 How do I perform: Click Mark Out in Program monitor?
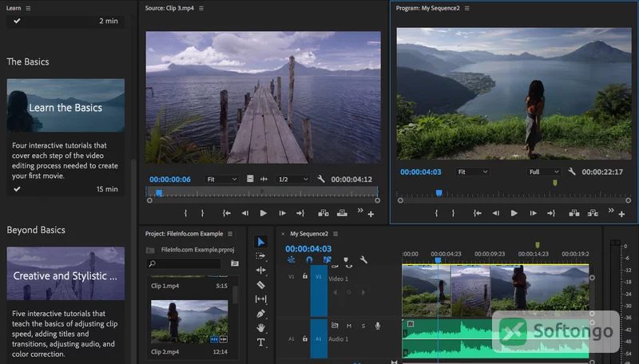[453, 213]
